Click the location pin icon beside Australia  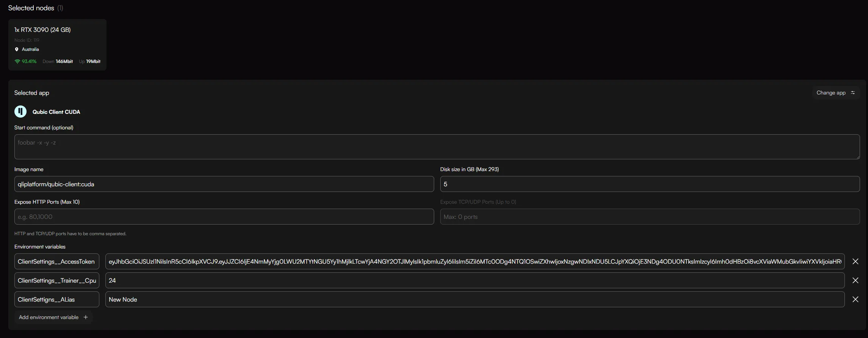tap(17, 49)
